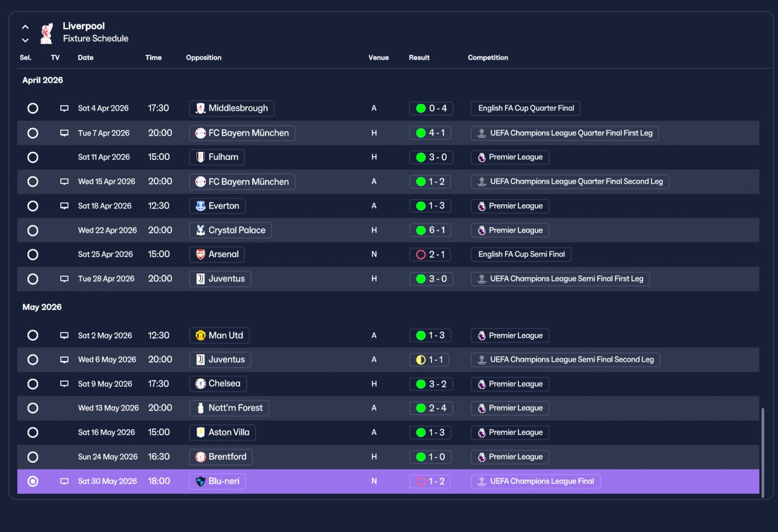Screen dimensions: 778x532
Task: Click Champions League logo in final row
Action: tap(482, 482)
